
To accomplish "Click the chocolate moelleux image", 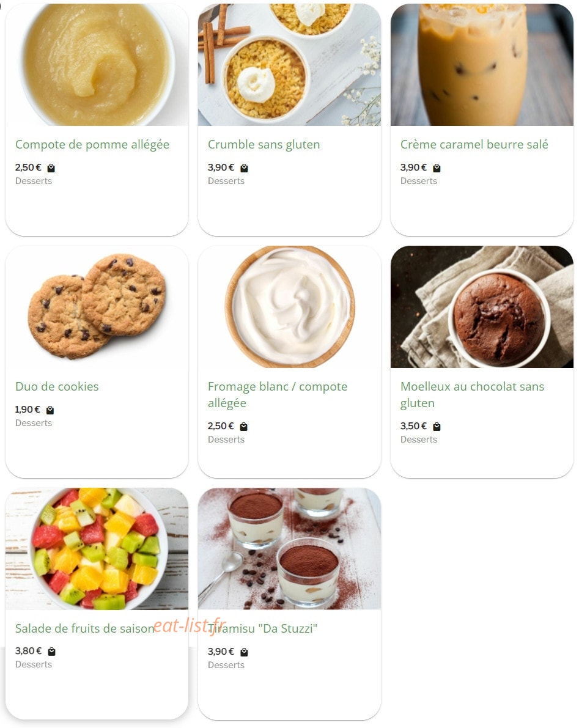I will (482, 306).
